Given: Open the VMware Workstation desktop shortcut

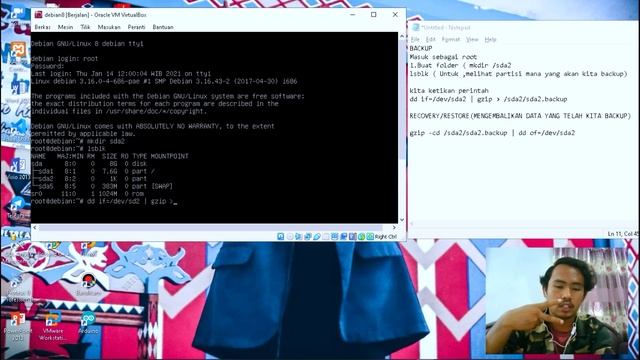Looking at the screenshot, I should (x=53, y=326).
